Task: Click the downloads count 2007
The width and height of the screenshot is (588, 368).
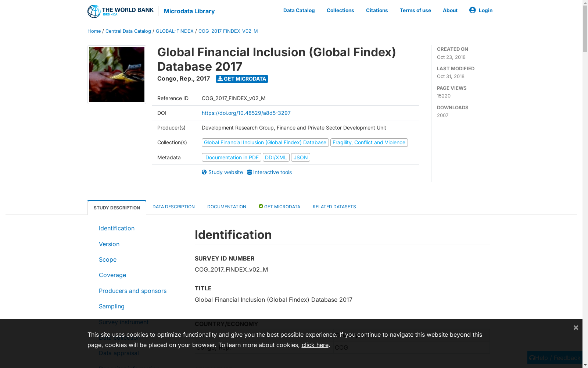Action: tap(442, 115)
